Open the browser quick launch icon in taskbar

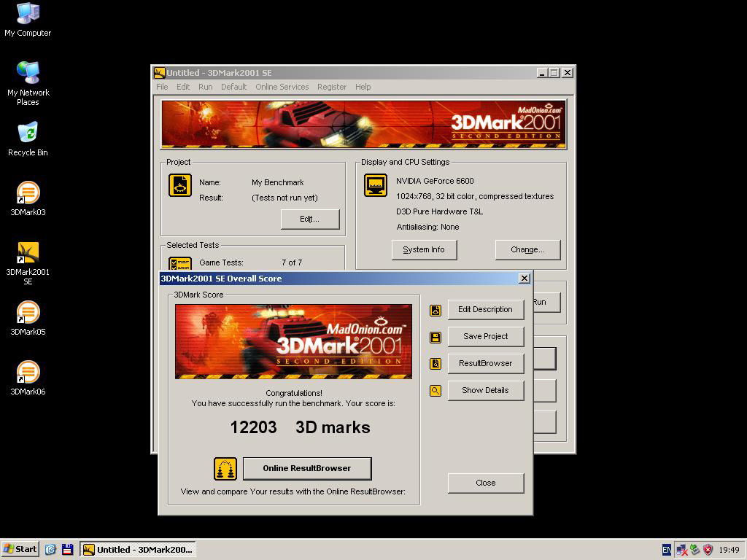tap(50, 550)
